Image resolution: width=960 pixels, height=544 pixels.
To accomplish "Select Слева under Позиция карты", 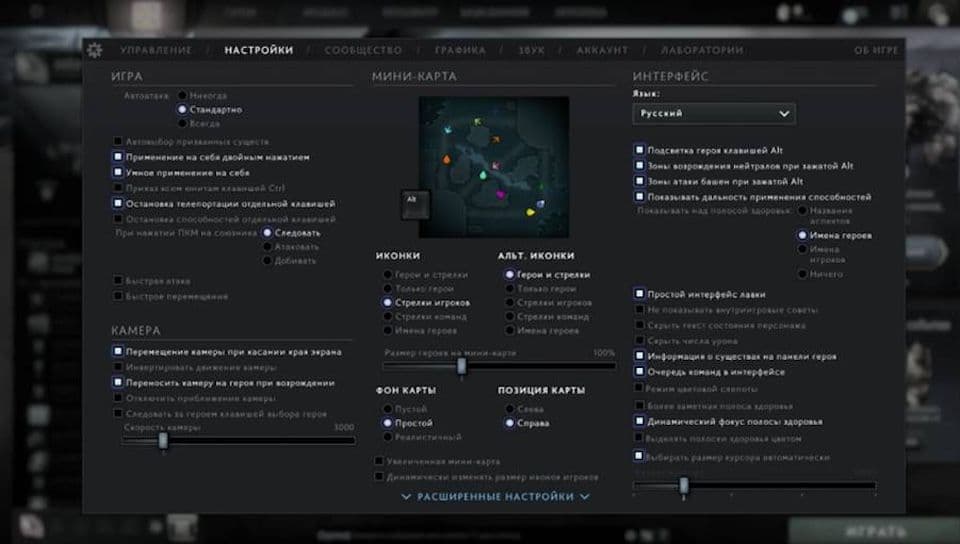I will tap(510, 409).
